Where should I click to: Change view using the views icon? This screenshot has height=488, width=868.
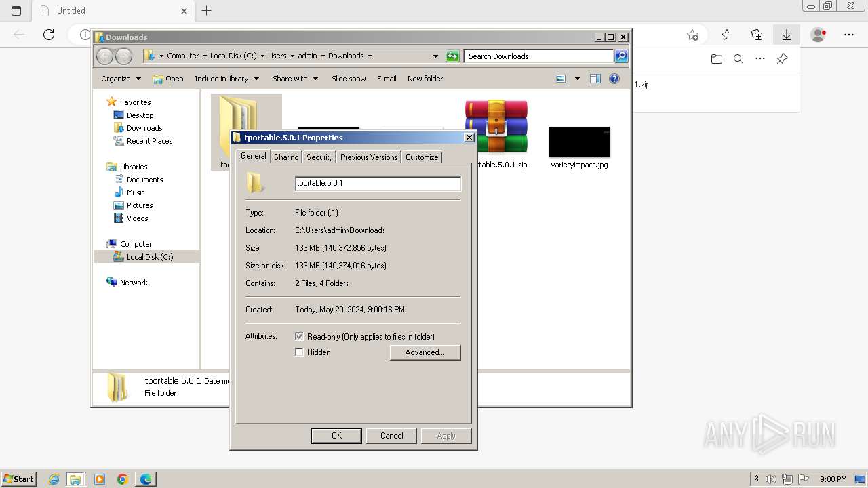coord(561,79)
